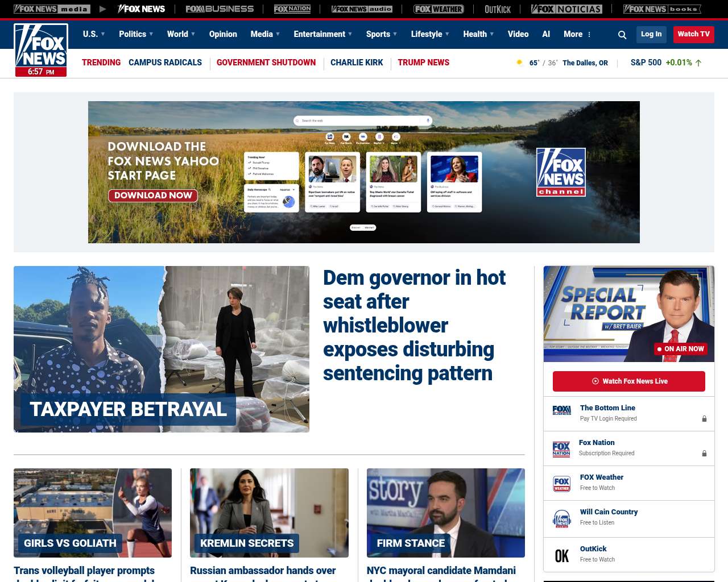728x582 pixels.
Task: Expand the Sports dropdown menu
Action: point(382,34)
